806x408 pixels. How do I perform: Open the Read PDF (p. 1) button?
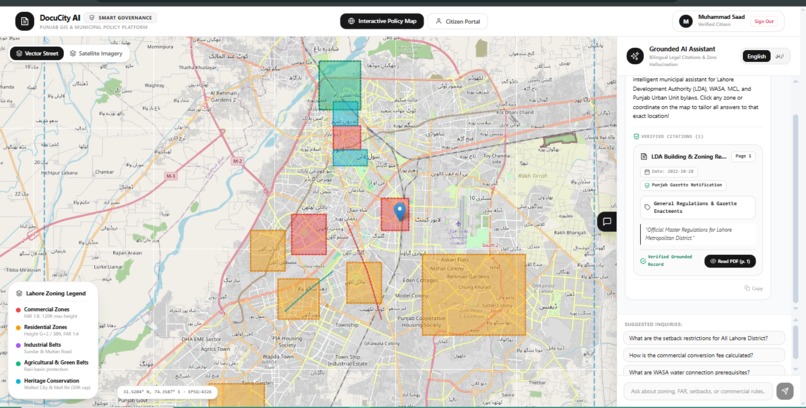click(730, 261)
